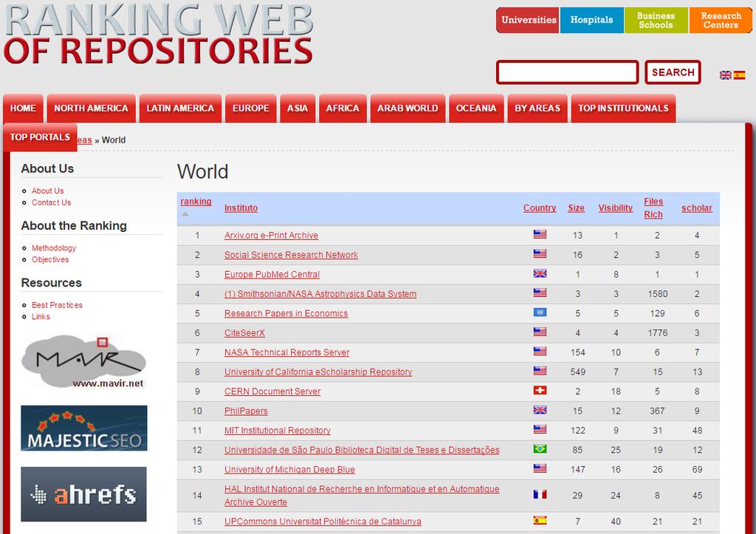Open the BY AREAS menu
The image size is (756, 534).
(537, 109)
